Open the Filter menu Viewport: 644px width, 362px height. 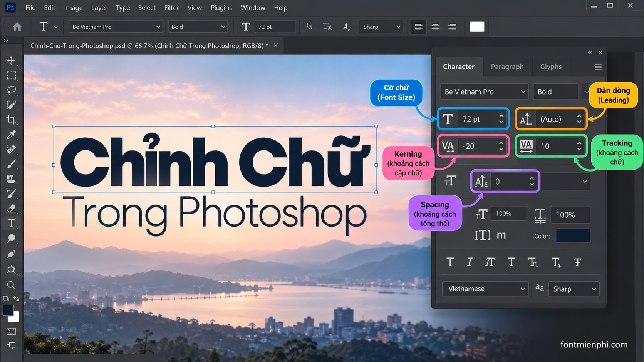tap(171, 8)
